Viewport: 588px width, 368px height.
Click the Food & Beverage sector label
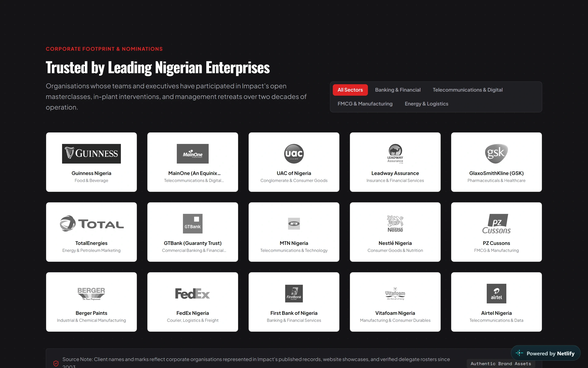point(91,181)
